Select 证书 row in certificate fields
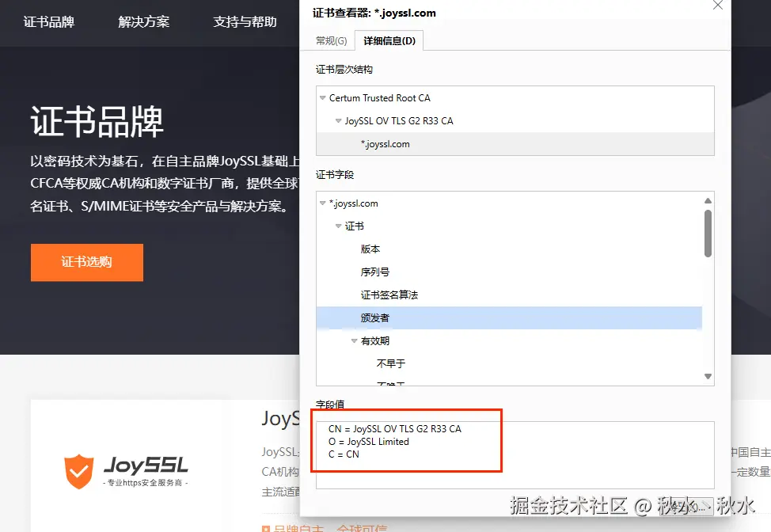This screenshot has width=771, height=532. 354,226
